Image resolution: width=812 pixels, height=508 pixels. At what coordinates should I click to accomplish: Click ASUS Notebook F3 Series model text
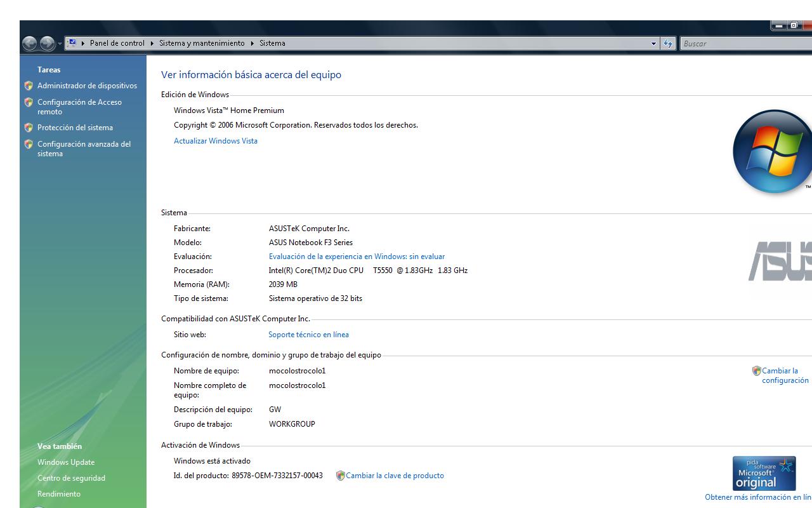(x=311, y=243)
